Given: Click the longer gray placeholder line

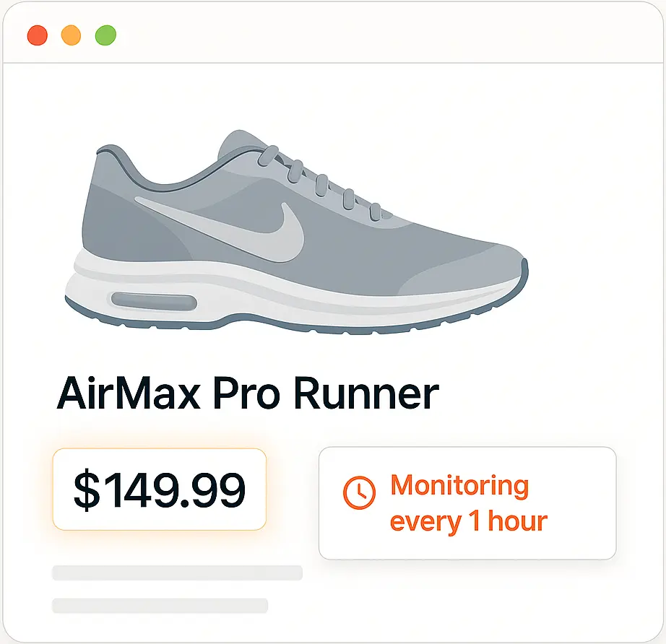Looking at the screenshot, I should [x=177, y=573].
